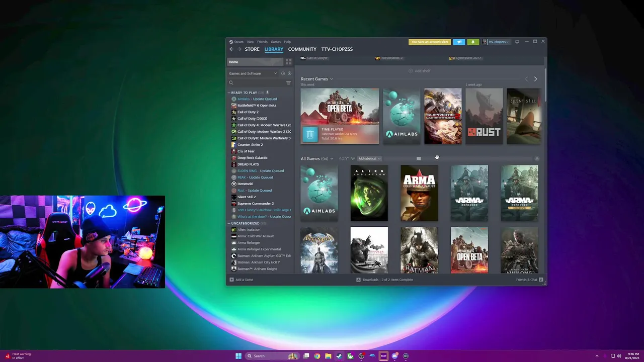Image resolution: width=644 pixels, height=362 pixels.
Task: Select Counter-Strike 2 in sidebar
Action: 250,145
